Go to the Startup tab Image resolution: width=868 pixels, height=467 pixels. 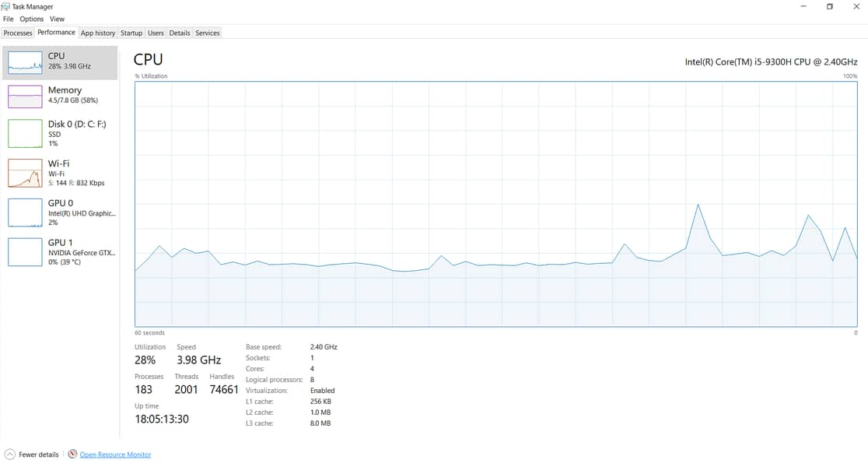[131, 33]
